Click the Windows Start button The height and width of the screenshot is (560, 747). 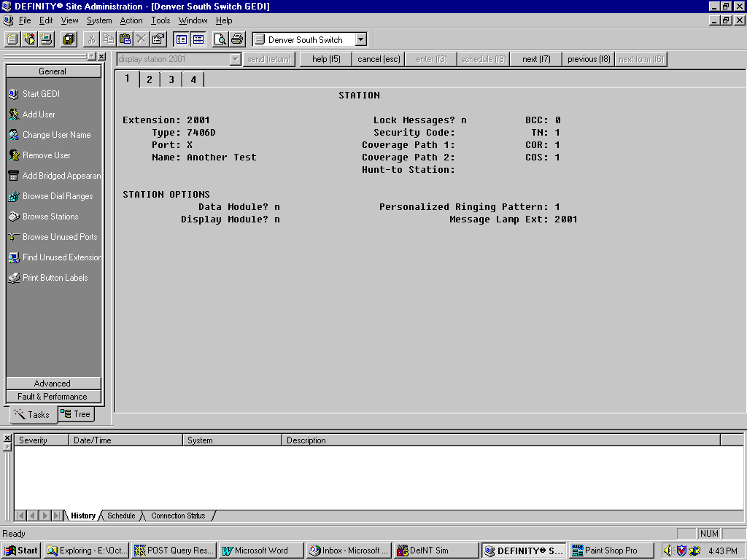21,551
